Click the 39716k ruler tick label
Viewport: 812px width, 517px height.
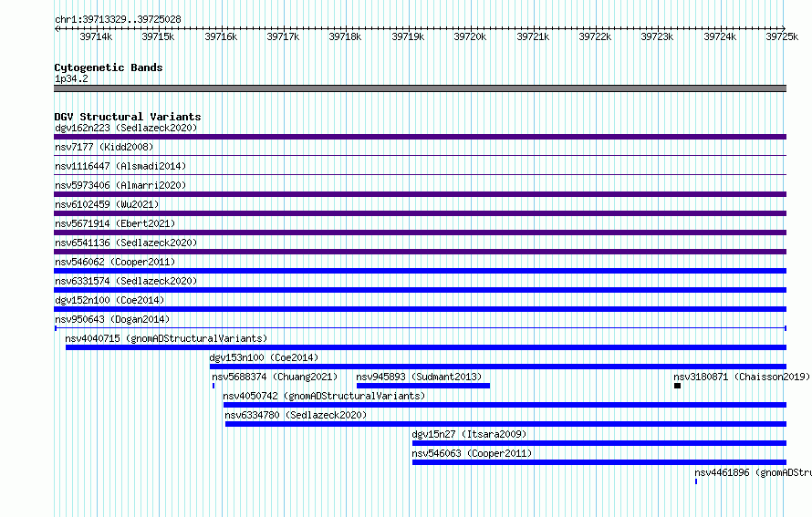(221, 36)
